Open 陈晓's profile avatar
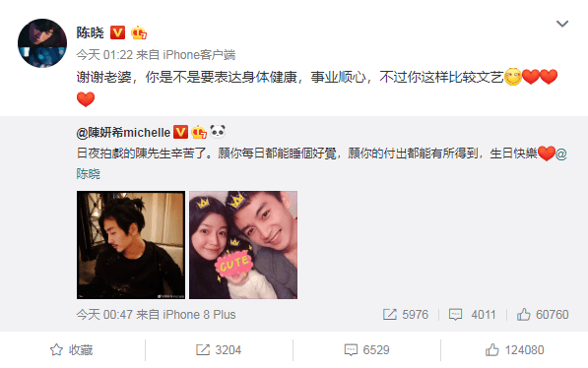588x368 pixels. (42, 43)
